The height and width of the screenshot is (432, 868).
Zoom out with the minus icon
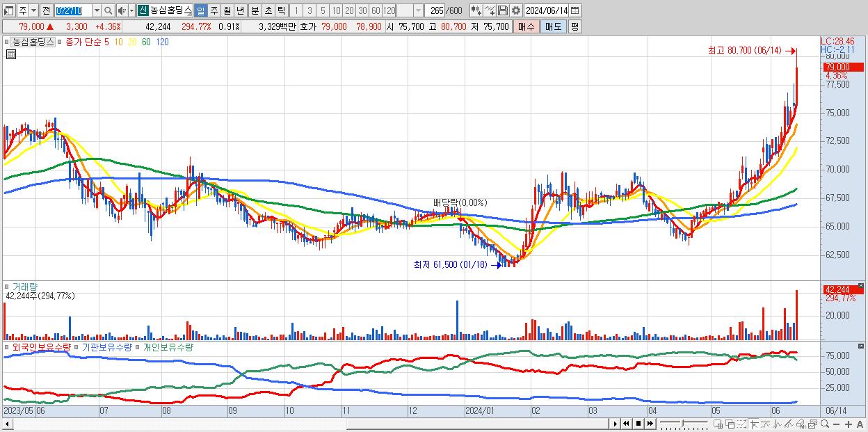836,424
